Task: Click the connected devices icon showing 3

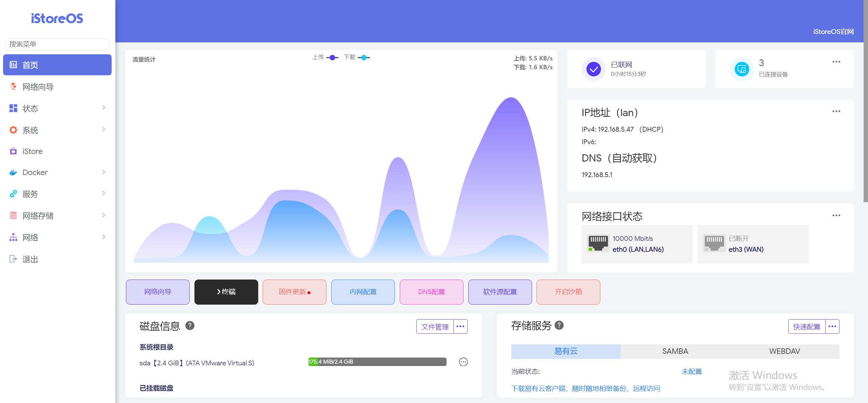Action: (x=742, y=69)
